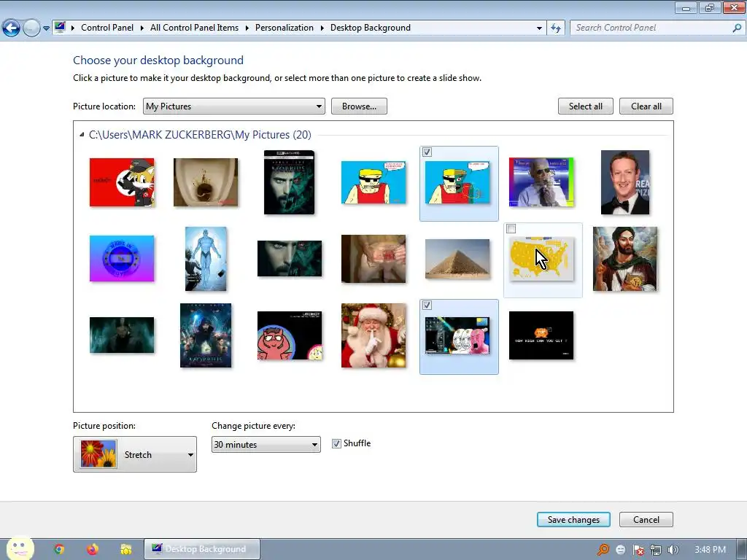Open the Start menu orb
747x560 pixels.
pyautogui.click(x=20, y=548)
